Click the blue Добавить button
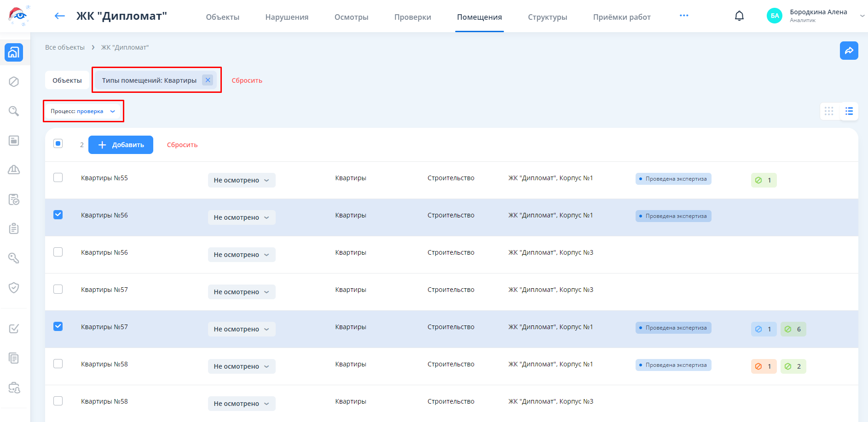Screen dimensions: 868x422 point(121,145)
